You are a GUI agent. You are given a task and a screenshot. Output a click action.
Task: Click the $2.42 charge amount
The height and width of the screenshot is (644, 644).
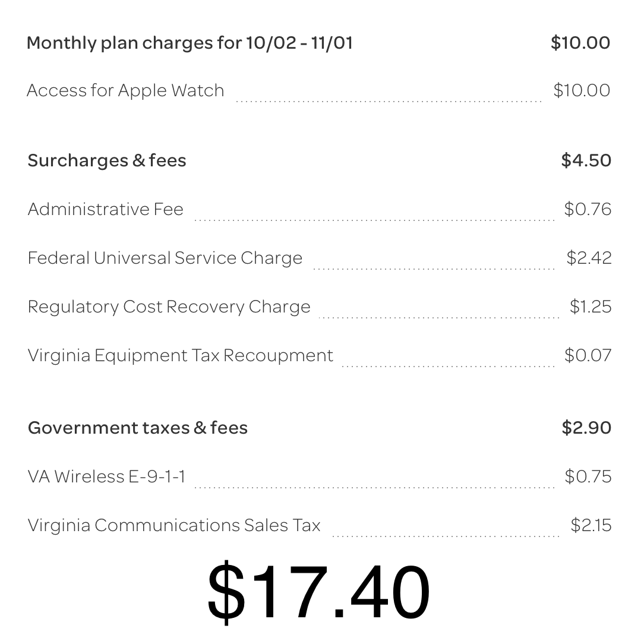pyautogui.click(x=589, y=258)
